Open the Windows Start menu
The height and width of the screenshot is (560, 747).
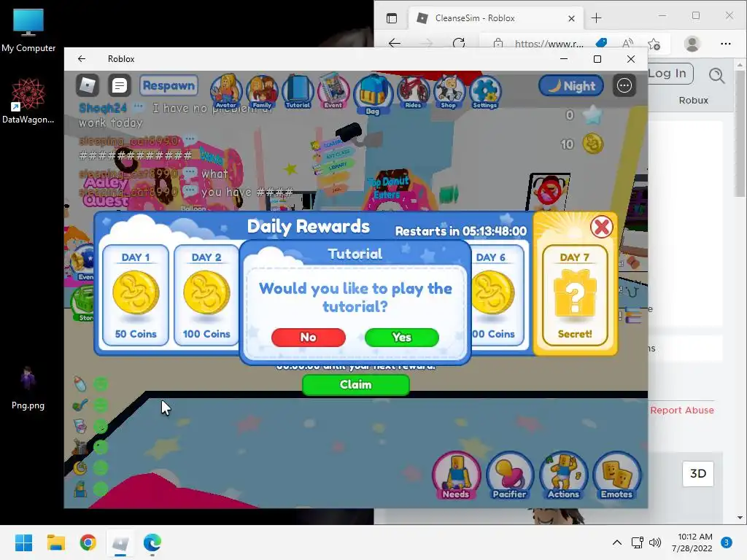(x=23, y=542)
